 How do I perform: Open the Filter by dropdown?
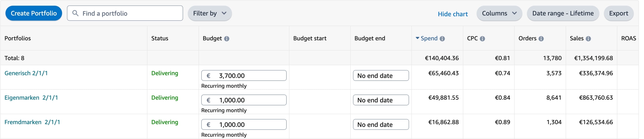[x=209, y=13]
